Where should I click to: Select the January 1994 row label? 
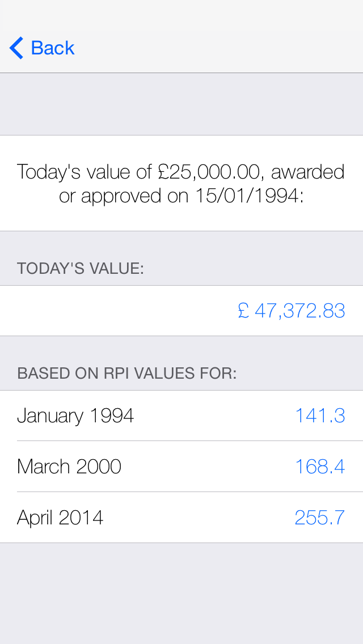(75, 416)
